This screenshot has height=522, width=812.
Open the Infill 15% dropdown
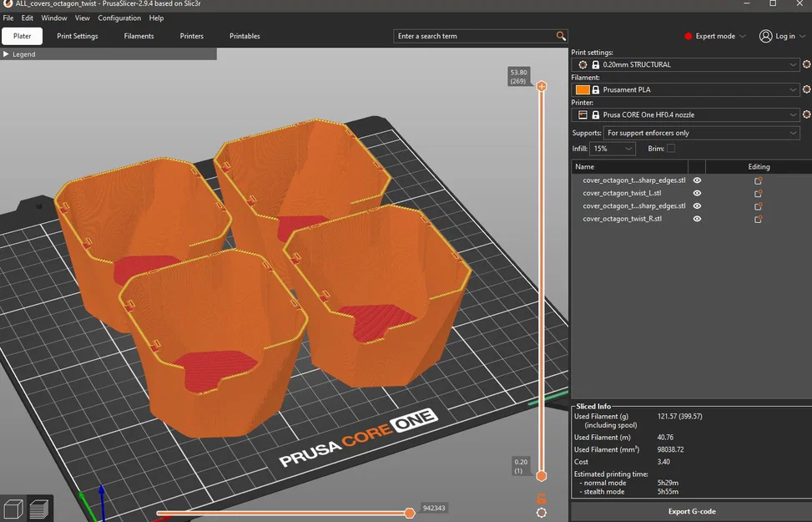612,149
